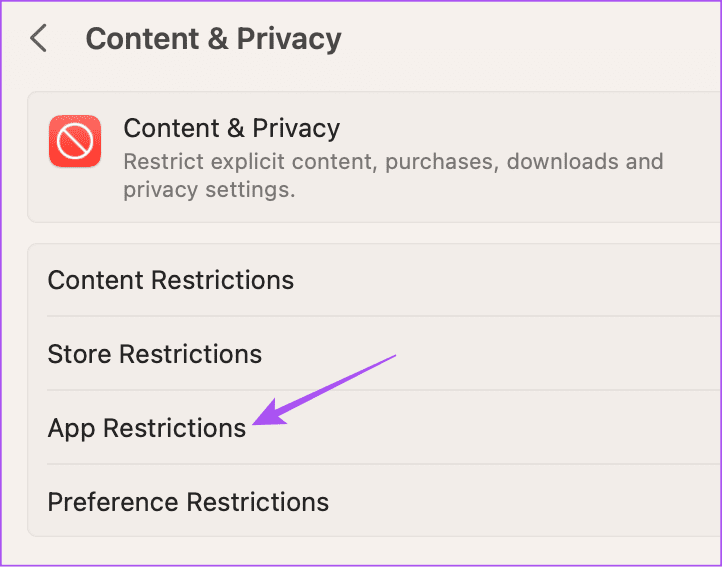The height and width of the screenshot is (567, 722).
Task: Select the App Restrictions row
Action: click(x=146, y=428)
